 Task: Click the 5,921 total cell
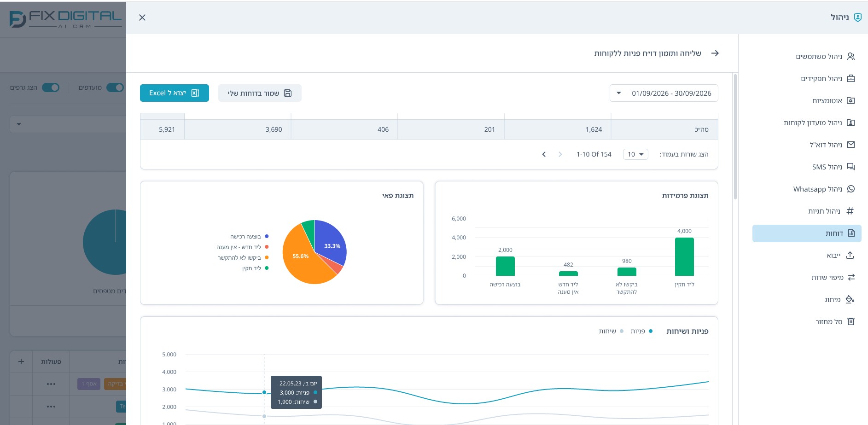162,129
